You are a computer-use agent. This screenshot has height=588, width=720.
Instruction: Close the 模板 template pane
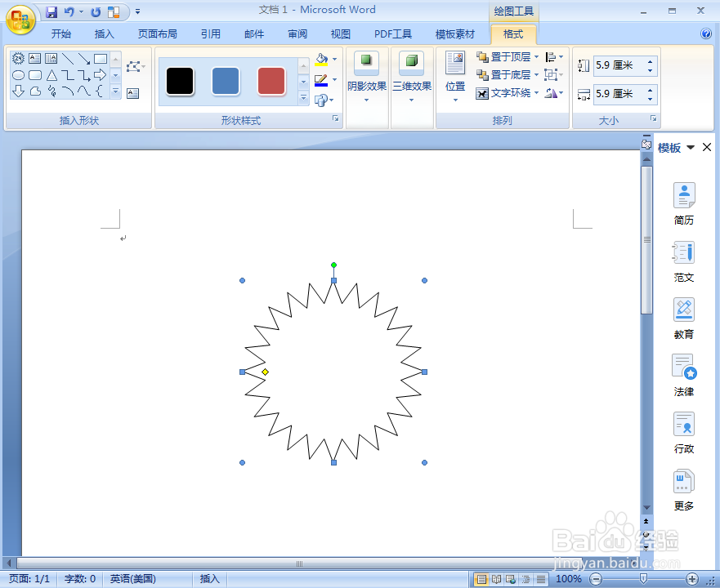point(707,147)
